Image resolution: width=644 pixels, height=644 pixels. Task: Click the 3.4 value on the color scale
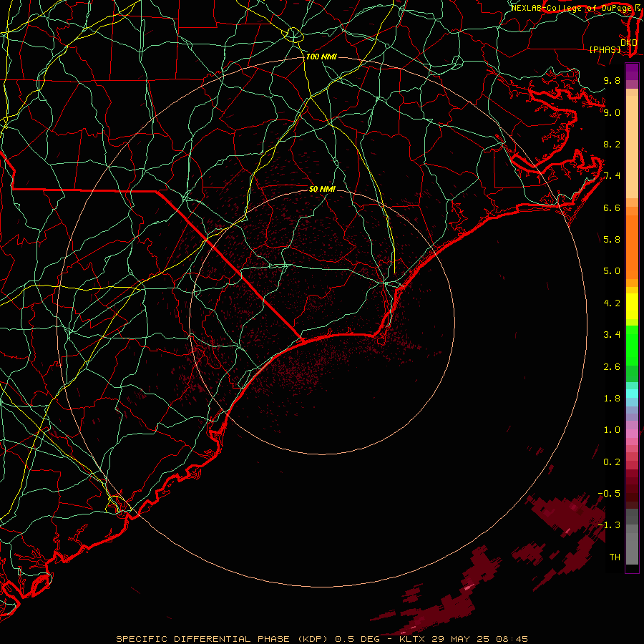612,335
